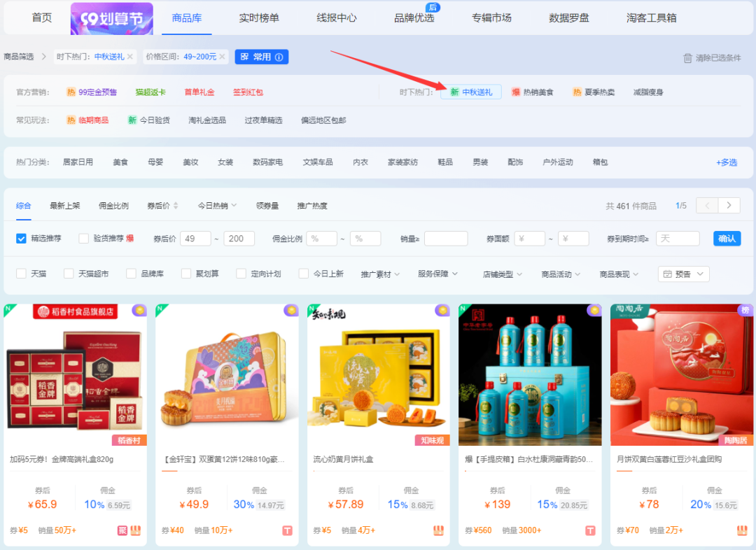Click the info icon on 常用 button
Image resolution: width=756 pixels, height=550 pixels.
tap(279, 57)
